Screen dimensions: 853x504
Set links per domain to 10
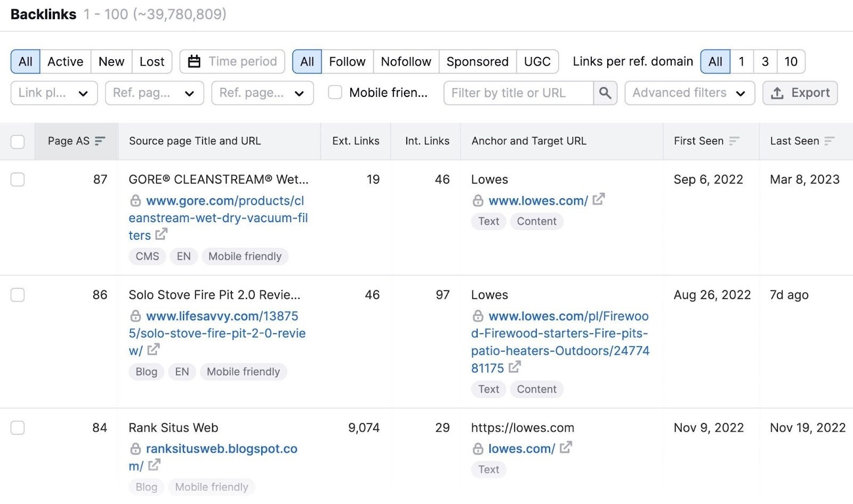click(791, 61)
